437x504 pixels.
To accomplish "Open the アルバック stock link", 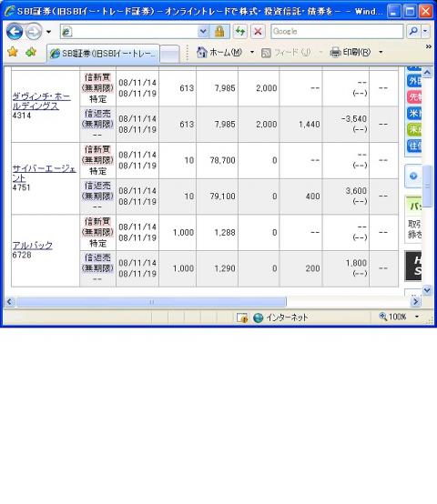I will click(33, 246).
